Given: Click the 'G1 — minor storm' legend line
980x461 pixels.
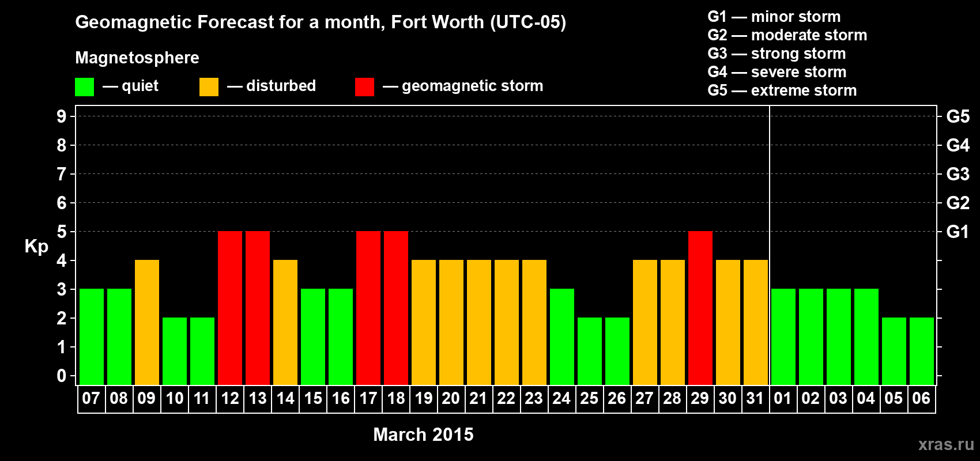Looking at the screenshot, I should pyautogui.click(x=774, y=17).
